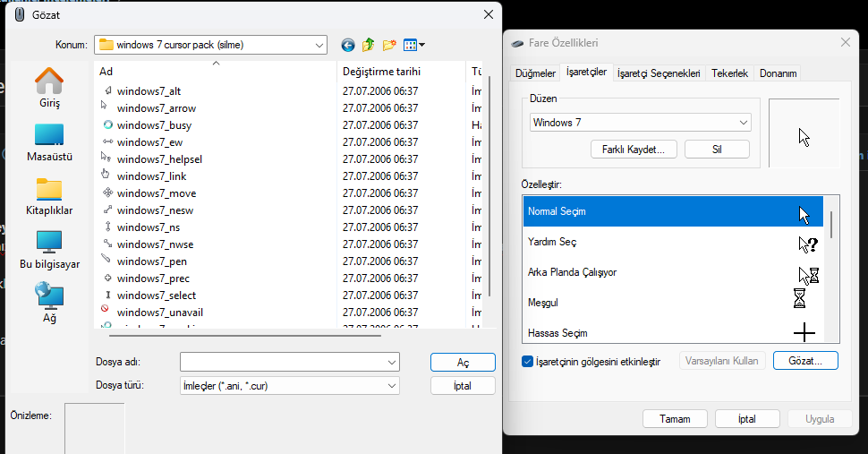Click dropdown arrow next to view icon
The image size is (868, 454).
(x=421, y=46)
